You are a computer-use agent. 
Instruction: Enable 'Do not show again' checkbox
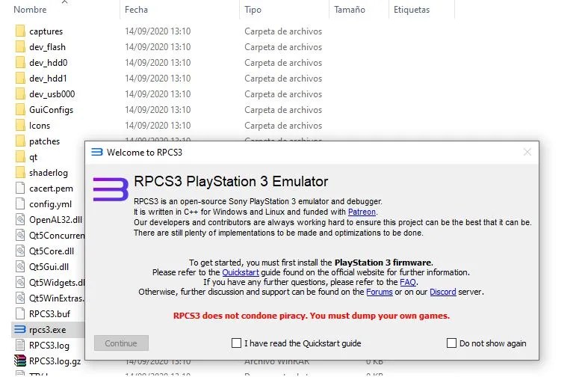coord(451,343)
